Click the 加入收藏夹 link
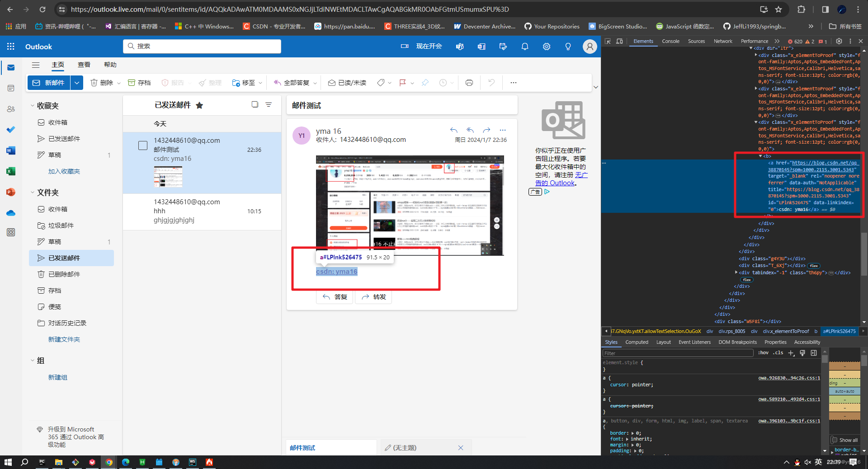The width and height of the screenshot is (868, 469). 64,171
